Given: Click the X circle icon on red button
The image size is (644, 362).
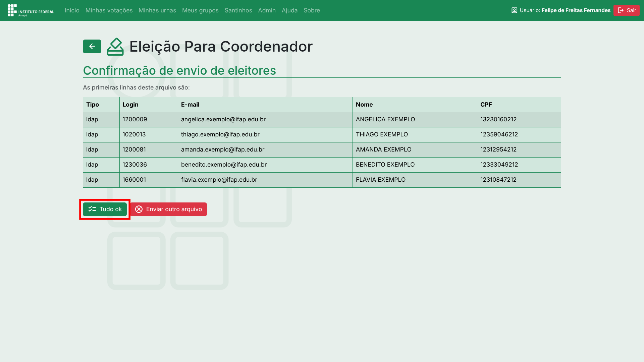Looking at the screenshot, I should tap(139, 209).
